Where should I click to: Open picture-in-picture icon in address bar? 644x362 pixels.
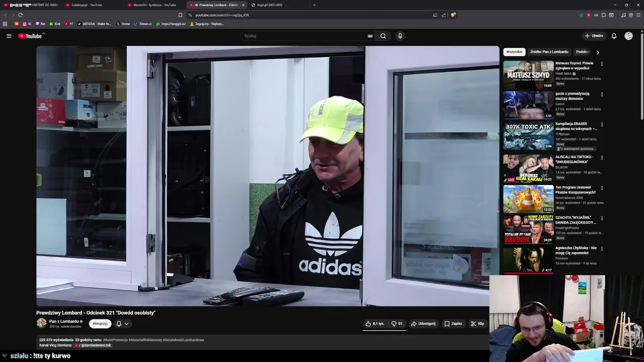[x=435, y=15]
